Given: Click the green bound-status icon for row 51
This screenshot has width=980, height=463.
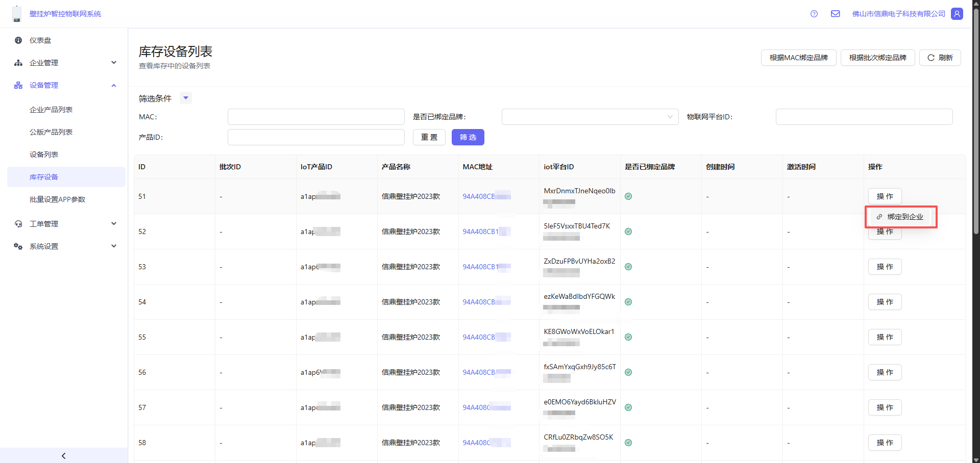Looking at the screenshot, I should (x=628, y=196).
